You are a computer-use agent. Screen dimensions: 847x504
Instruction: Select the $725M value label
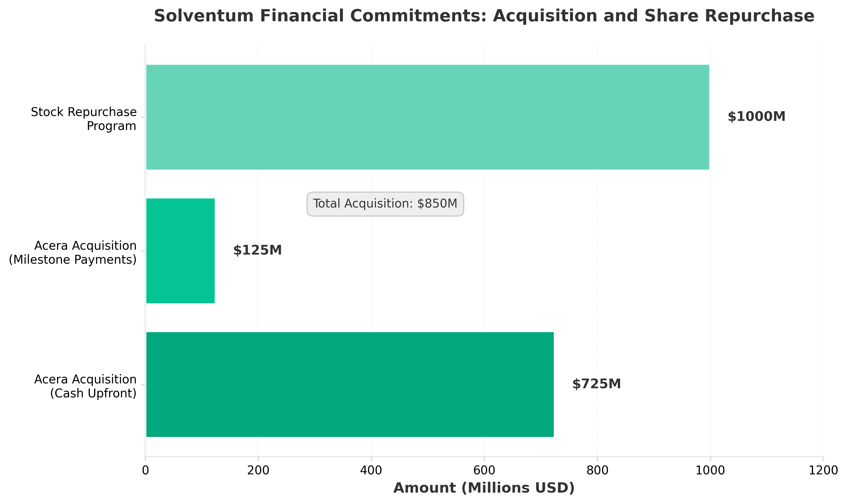(596, 384)
